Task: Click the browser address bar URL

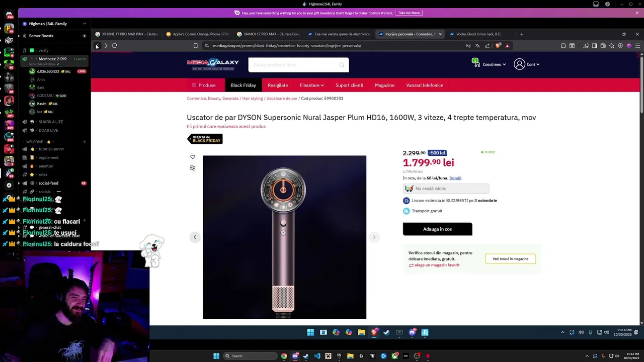Action: pyautogui.click(x=287, y=46)
